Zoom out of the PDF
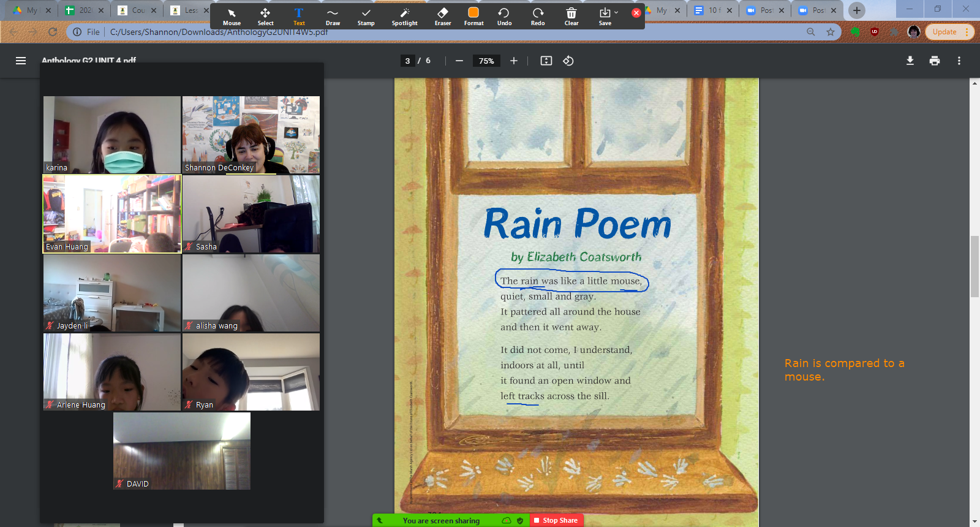 click(x=459, y=61)
